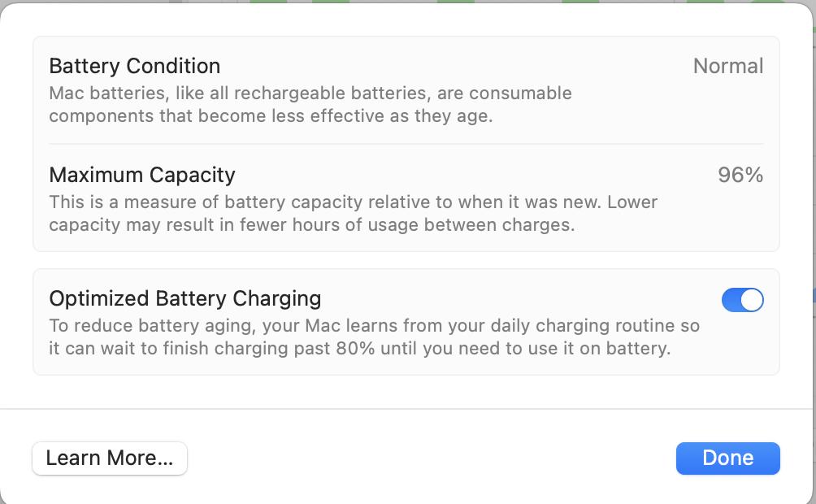Click divider between Battery Condition and Maximum Capacity
The height and width of the screenshot is (504, 816).
point(406,144)
